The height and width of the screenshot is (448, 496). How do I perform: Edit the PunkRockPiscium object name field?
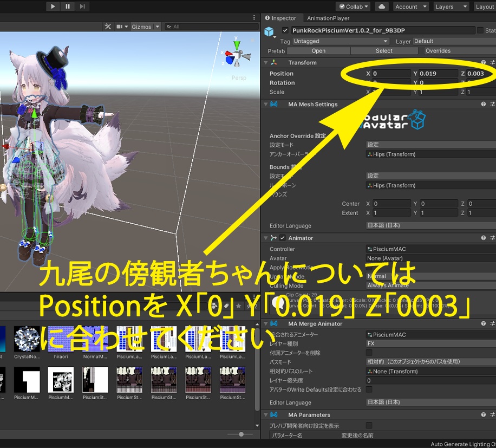[x=383, y=30]
